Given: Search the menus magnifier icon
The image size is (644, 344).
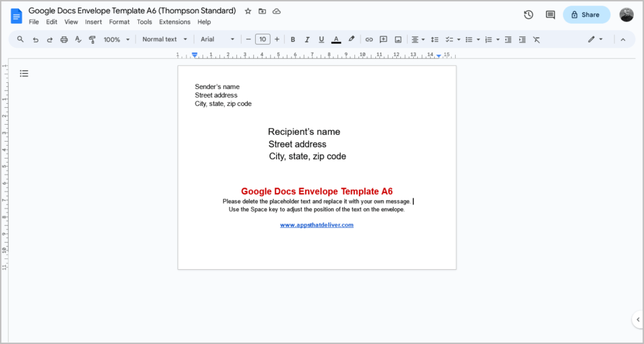Looking at the screenshot, I should coord(20,39).
